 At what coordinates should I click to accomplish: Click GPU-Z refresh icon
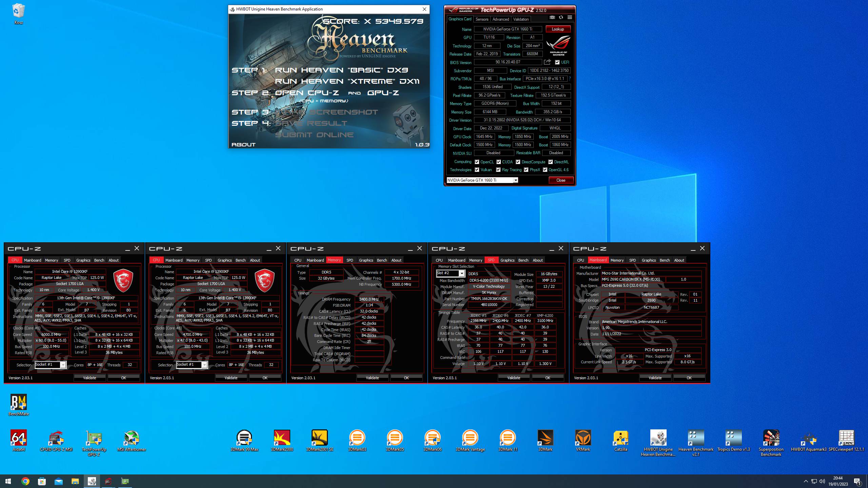tap(561, 18)
